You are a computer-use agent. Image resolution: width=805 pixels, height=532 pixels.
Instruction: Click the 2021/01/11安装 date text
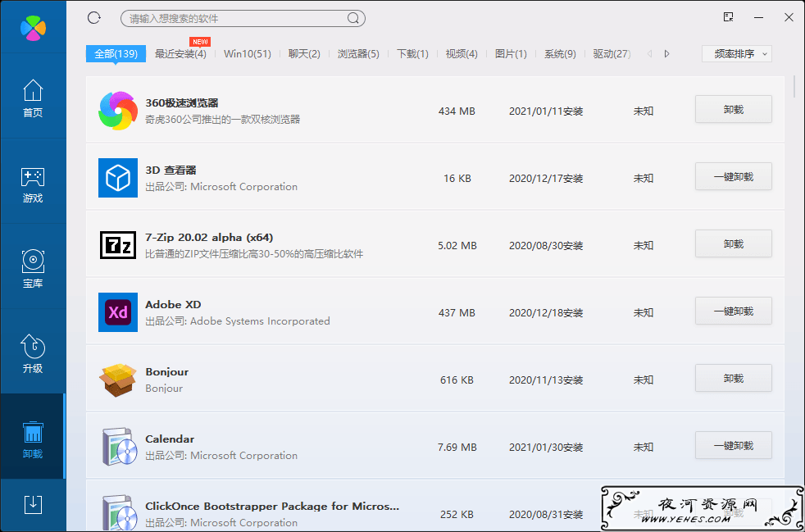click(x=546, y=111)
